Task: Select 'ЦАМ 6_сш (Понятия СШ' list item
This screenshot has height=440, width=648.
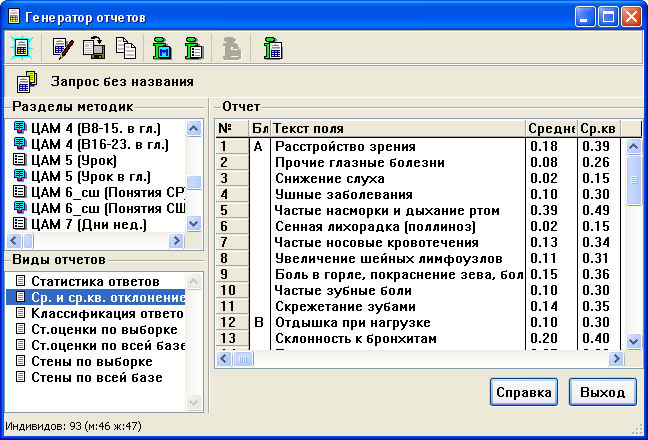Action: [95, 208]
